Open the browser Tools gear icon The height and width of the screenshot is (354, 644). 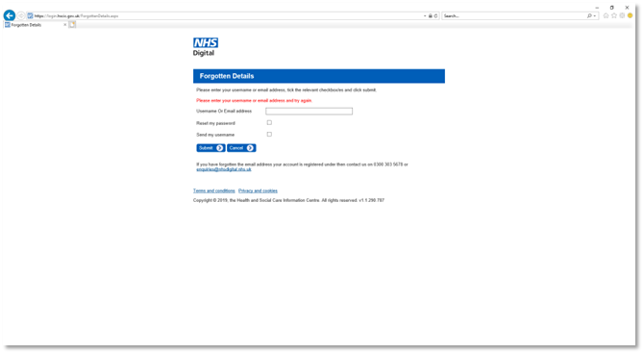(x=622, y=15)
